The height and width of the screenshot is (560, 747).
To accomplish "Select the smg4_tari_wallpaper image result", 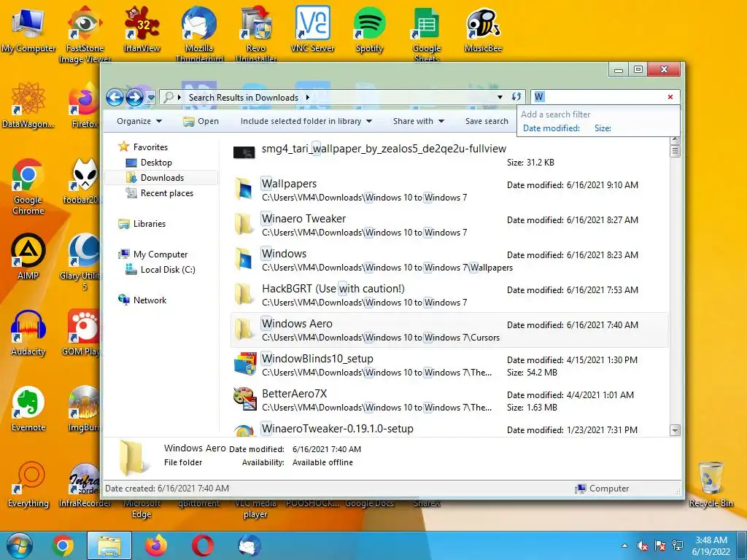I will pyautogui.click(x=449, y=155).
